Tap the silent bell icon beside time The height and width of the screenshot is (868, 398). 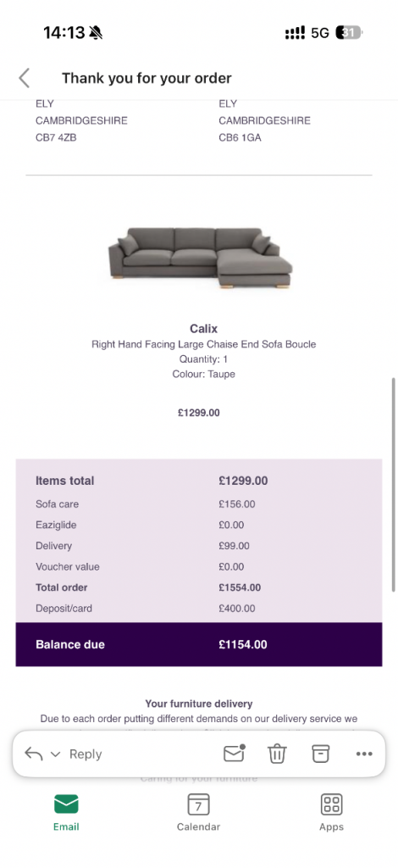(96, 33)
